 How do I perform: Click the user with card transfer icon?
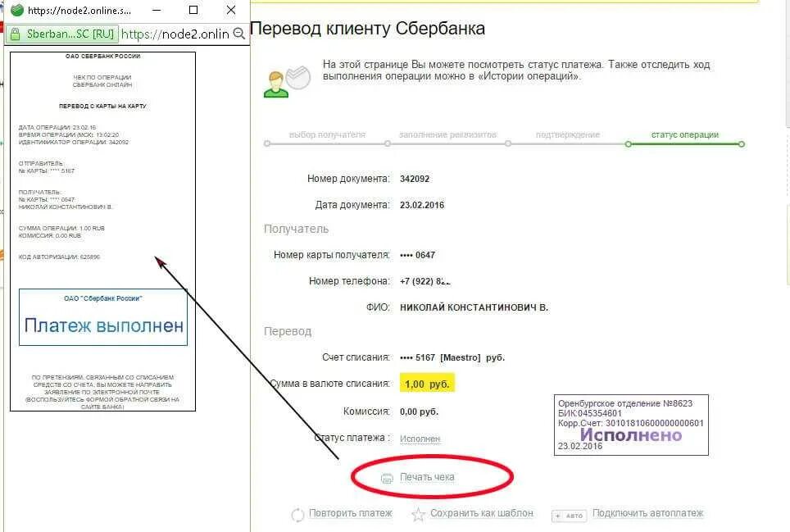286,82
